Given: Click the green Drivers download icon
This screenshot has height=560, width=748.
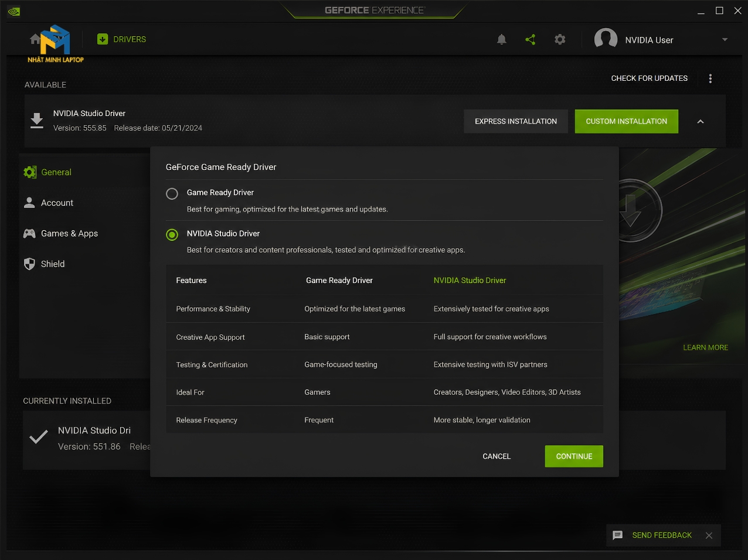Looking at the screenshot, I should [x=103, y=39].
